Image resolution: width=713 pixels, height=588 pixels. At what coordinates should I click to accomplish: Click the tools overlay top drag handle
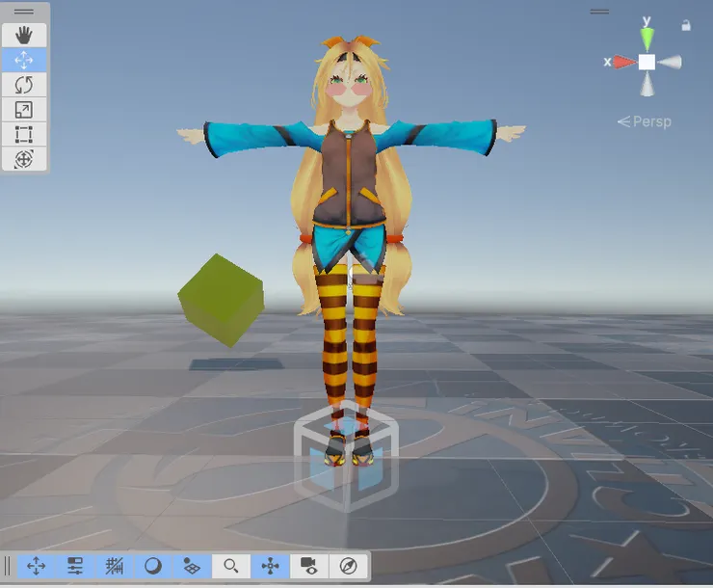[24, 12]
